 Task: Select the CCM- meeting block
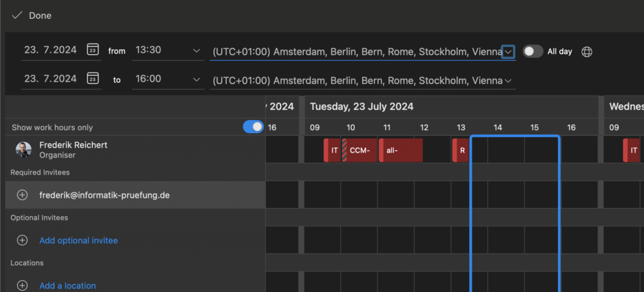(359, 151)
